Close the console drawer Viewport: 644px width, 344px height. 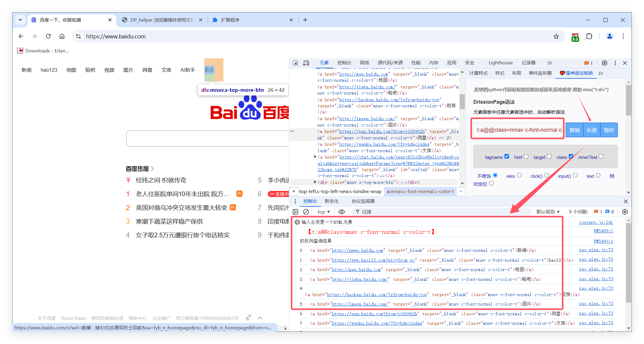coord(626,201)
